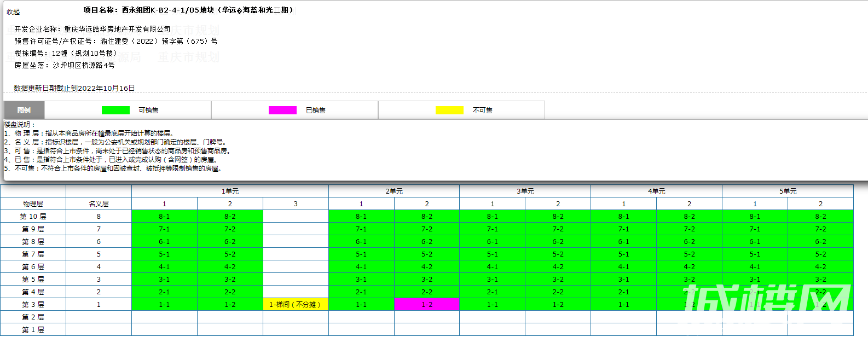Select room 6-2 in 2单元

427,242
